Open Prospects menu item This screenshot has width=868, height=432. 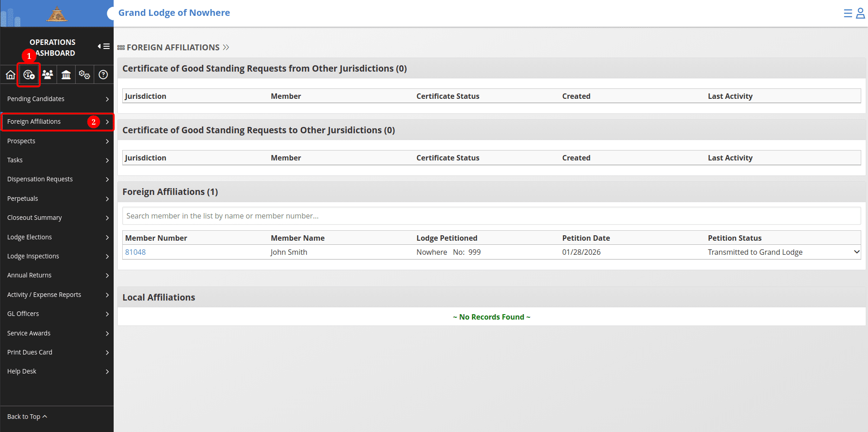(57, 141)
